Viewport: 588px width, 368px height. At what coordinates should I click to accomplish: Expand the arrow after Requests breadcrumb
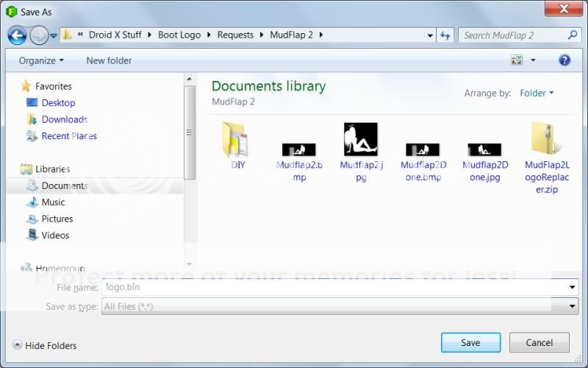[262, 35]
